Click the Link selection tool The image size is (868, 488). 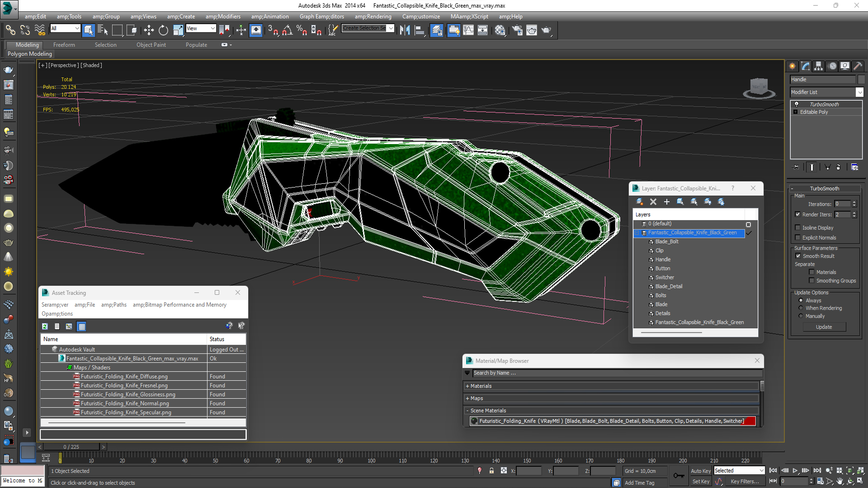[10, 30]
